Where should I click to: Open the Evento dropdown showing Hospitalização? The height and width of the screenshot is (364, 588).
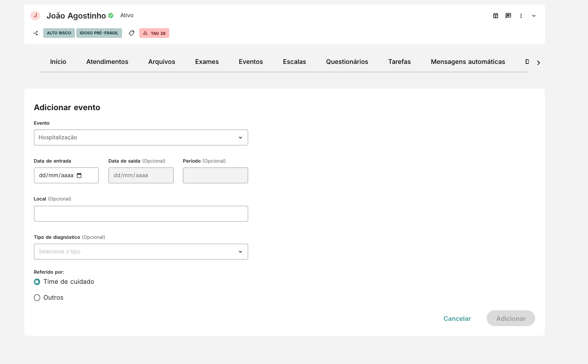click(x=141, y=137)
